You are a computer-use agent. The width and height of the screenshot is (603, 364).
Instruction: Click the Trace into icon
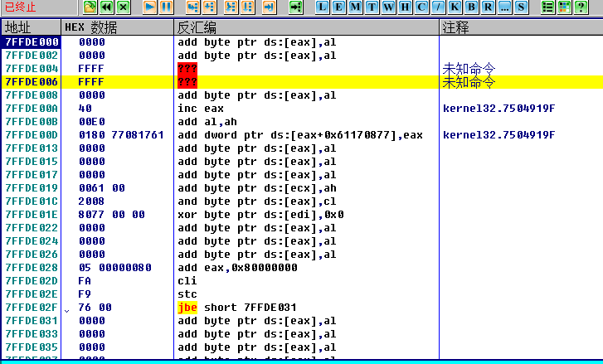point(231,7)
